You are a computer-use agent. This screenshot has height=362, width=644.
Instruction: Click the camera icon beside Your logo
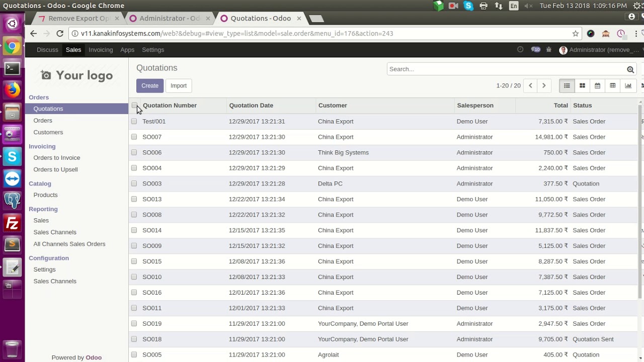(46, 75)
